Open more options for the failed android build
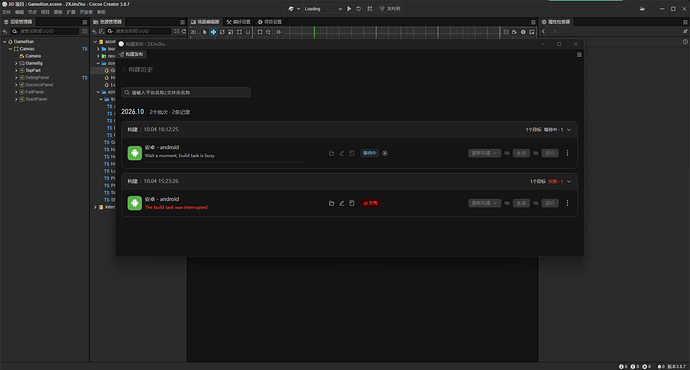This screenshot has width=690, height=370. (x=567, y=203)
